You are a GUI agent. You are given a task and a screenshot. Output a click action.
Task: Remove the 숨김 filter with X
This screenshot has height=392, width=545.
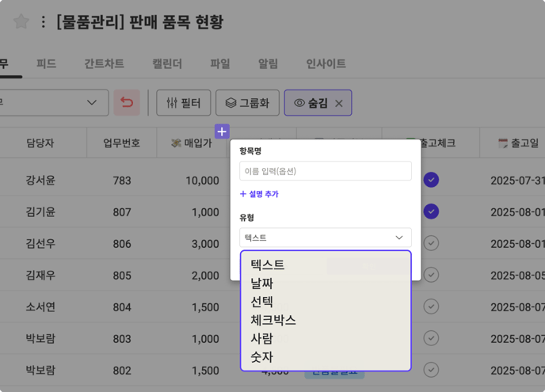click(x=339, y=103)
